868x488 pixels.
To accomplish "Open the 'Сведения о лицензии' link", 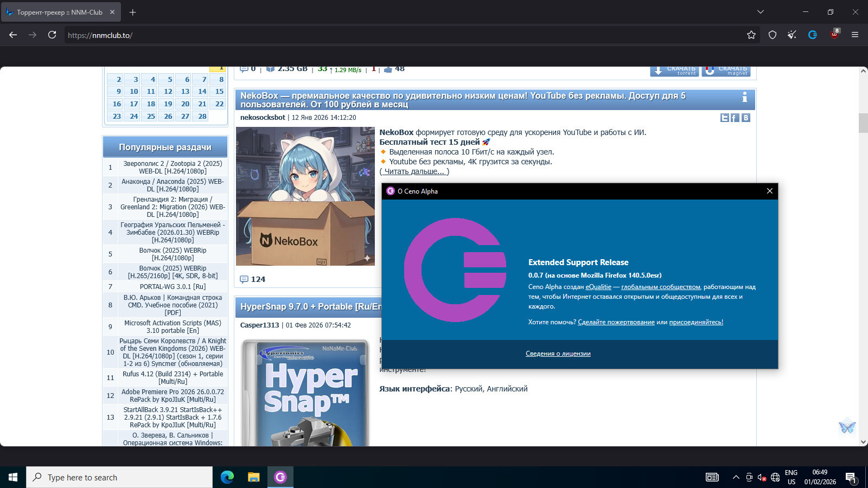I will [558, 354].
